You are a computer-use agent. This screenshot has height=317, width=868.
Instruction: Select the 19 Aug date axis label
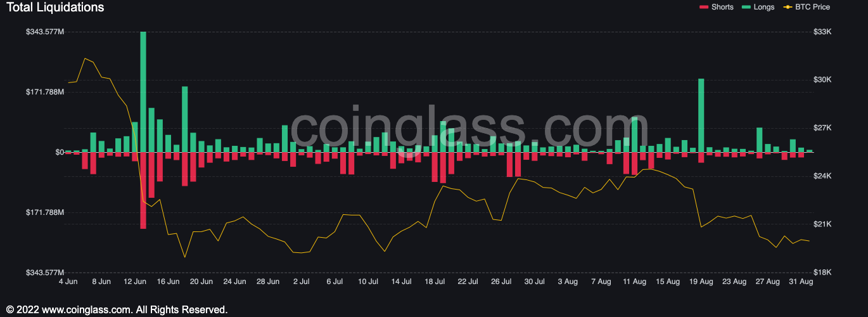click(701, 281)
